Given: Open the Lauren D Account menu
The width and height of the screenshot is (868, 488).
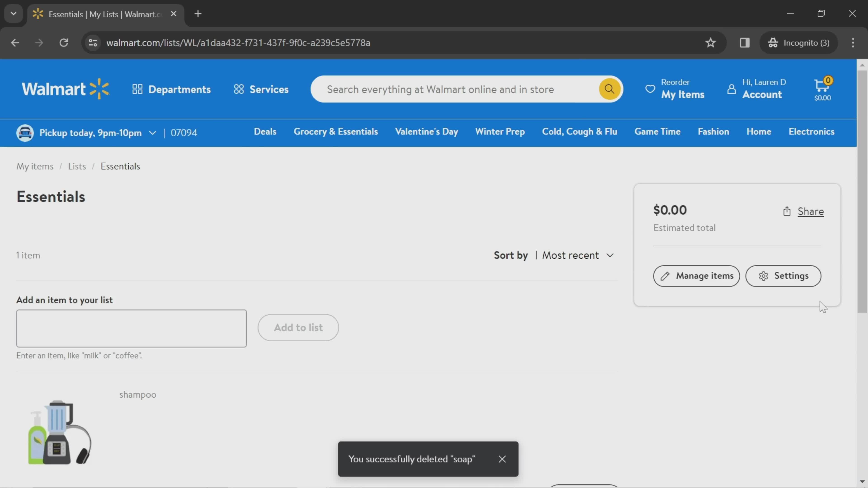Looking at the screenshot, I should 757,89.
